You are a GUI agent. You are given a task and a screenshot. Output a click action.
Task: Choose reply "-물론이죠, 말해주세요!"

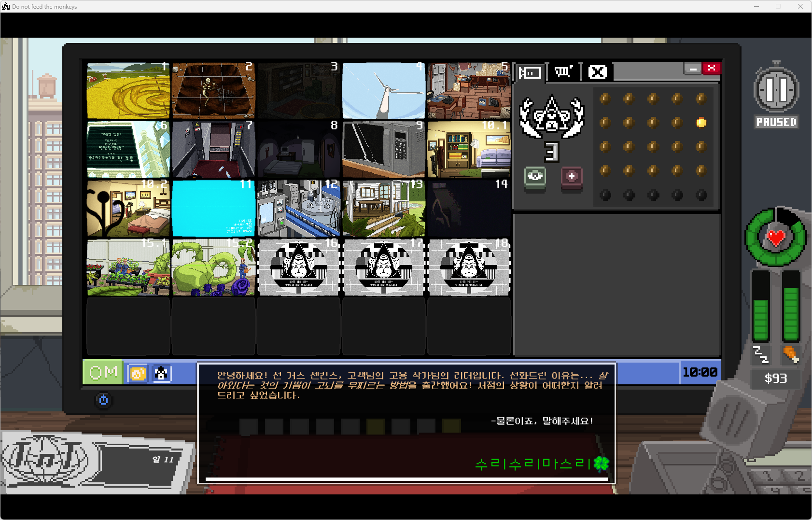542,421
